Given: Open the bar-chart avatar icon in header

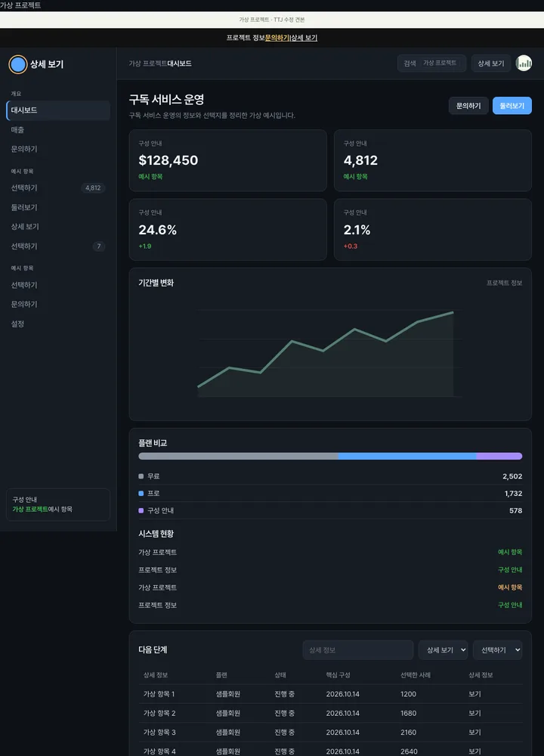Looking at the screenshot, I should pyautogui.click(x=524, y=64).
